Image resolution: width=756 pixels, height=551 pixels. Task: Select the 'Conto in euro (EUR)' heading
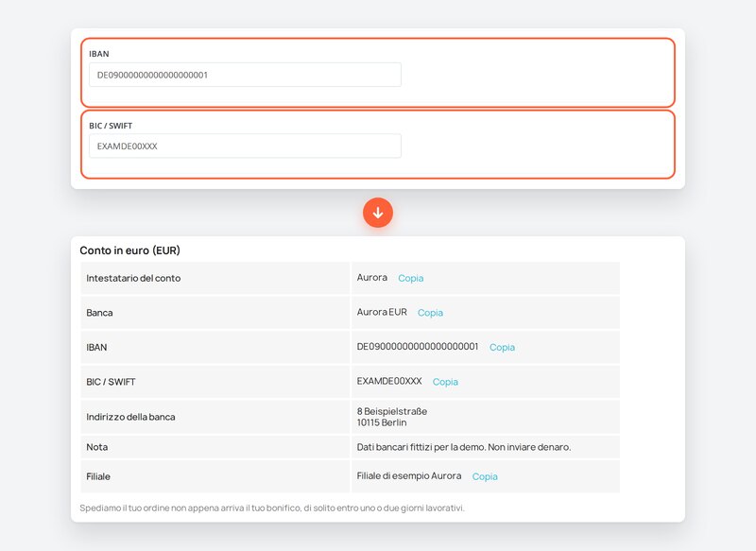pyautogui.click(x=129, y=250)
